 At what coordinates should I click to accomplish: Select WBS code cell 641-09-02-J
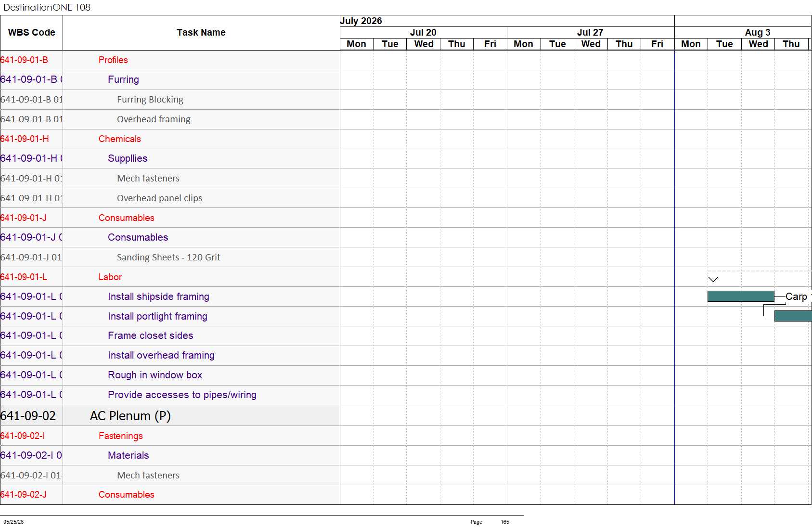(24, 495)
